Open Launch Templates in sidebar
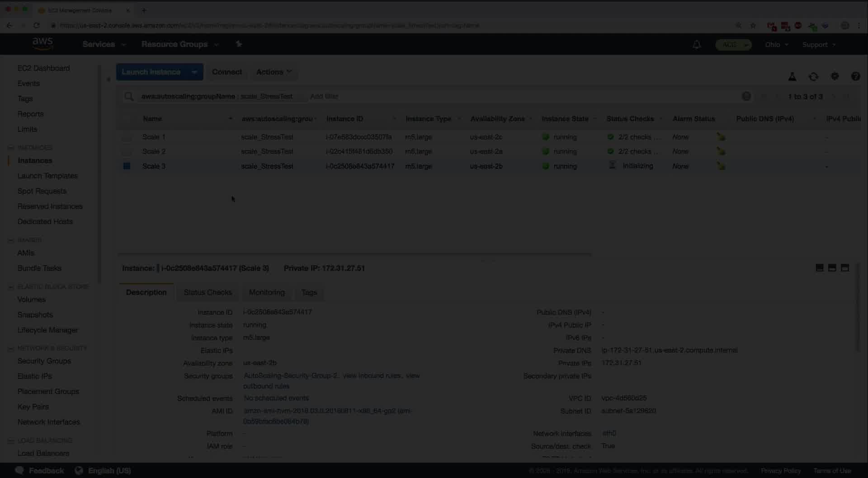The width and height of the screenshot is (868, 478). 47,176
